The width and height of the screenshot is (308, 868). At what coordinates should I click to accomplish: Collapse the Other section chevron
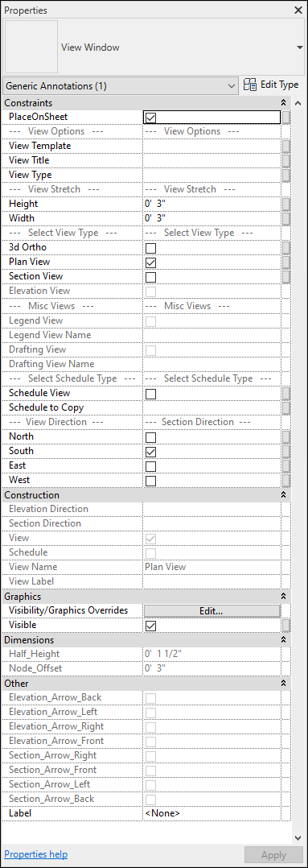click(x=284, y=683)
